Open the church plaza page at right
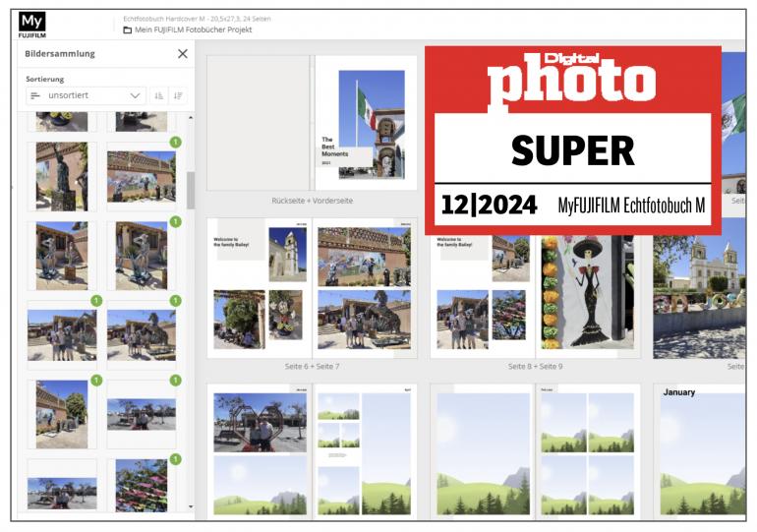Viewport: 757px width, 532px height. pyautogui.click(x=700, y=296)
